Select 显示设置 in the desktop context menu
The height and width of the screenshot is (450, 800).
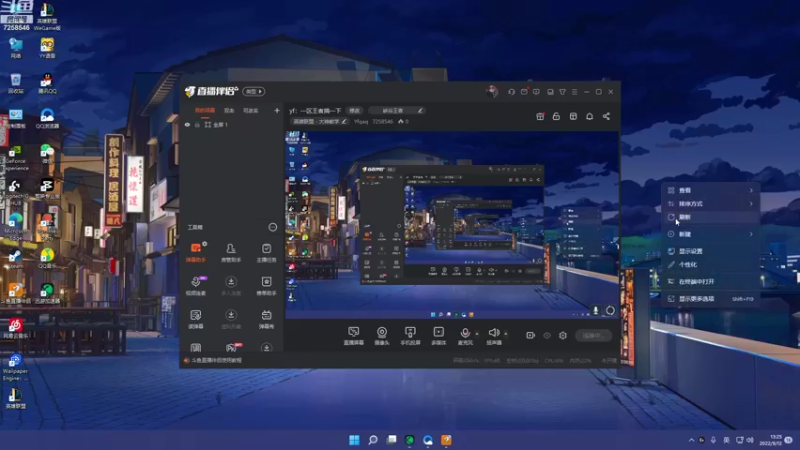coord(711,251)
